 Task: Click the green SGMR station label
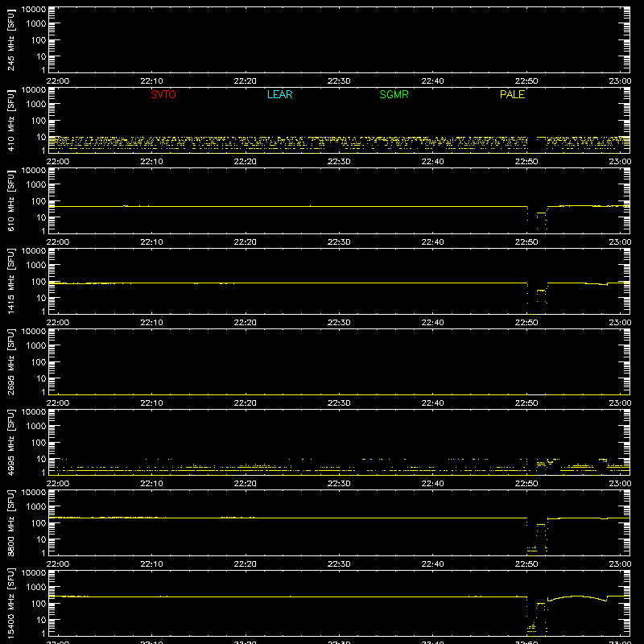click(x=394, y=94)
